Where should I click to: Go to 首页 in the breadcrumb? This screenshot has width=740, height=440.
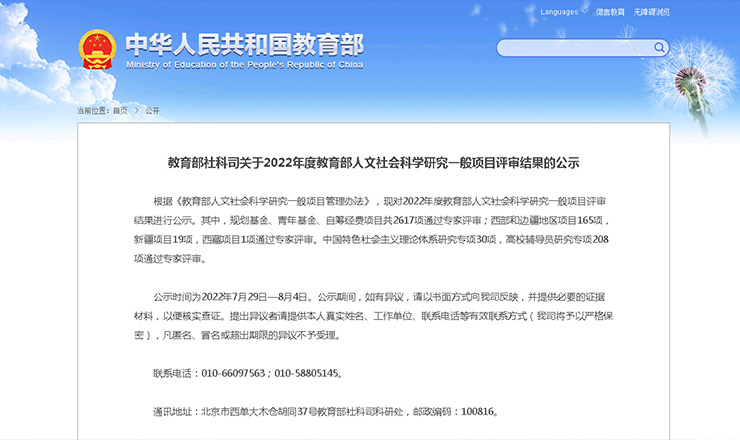click(x=120, y=110)
